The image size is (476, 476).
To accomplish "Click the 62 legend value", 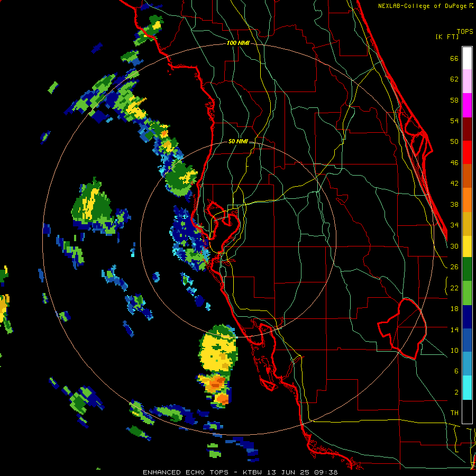I will [454, 79].
